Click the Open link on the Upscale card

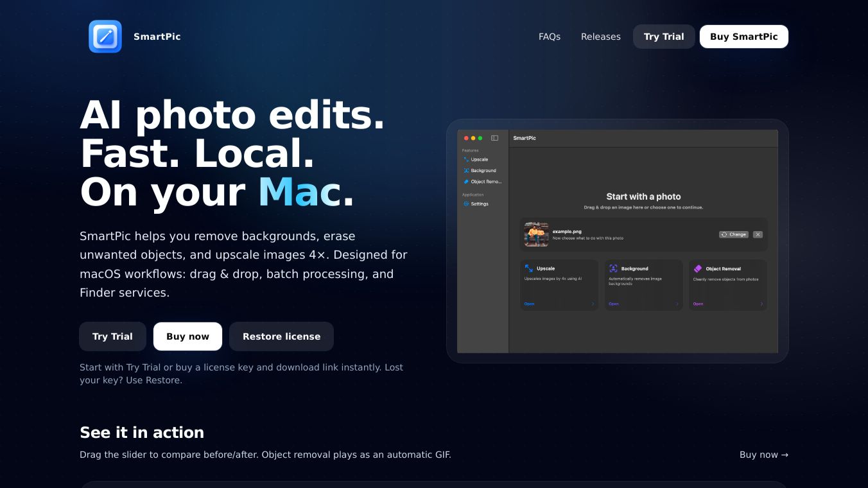[x=529, y=304]
